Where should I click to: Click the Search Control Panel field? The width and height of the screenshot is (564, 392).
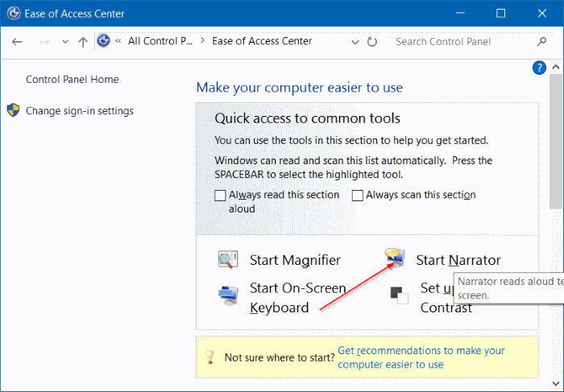[464, 42]
